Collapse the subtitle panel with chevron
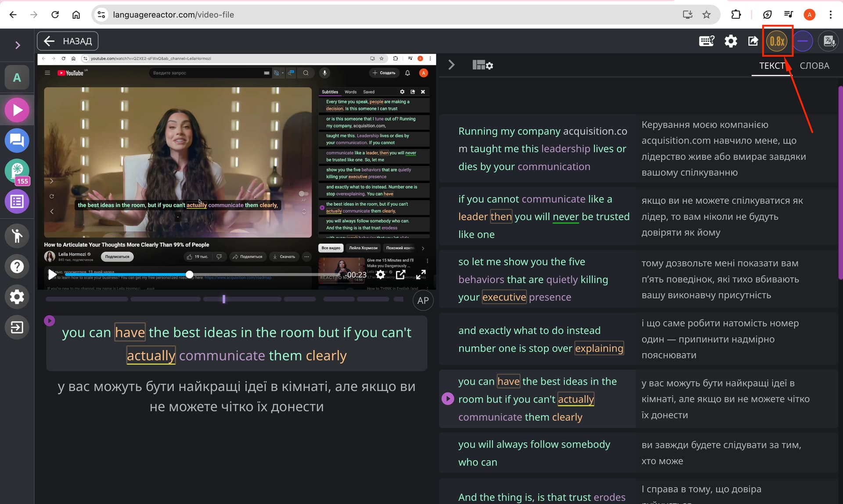843x504 pixels. click(451, 65)
